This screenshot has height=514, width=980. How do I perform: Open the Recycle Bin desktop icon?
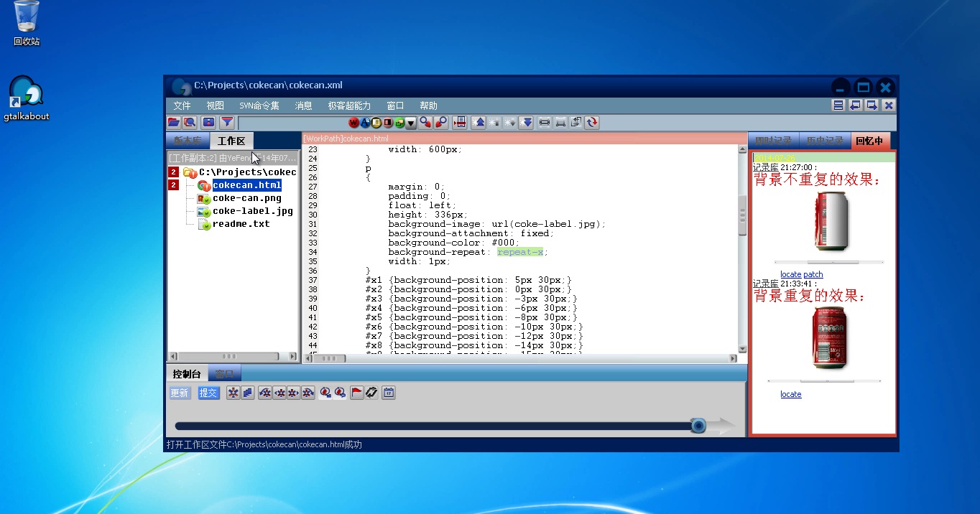point(27,24)
